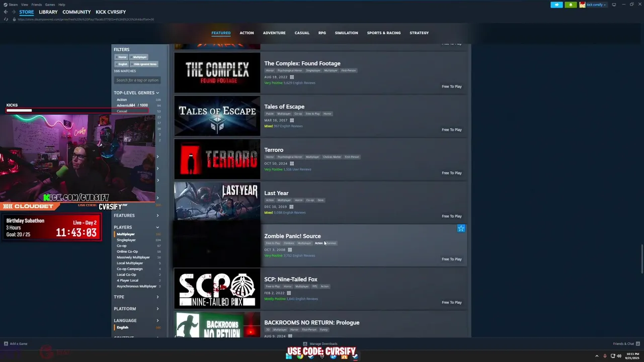The image size is (644, 362).
Task: Open The Complex: Found Footage title
Action: point(302,63)
